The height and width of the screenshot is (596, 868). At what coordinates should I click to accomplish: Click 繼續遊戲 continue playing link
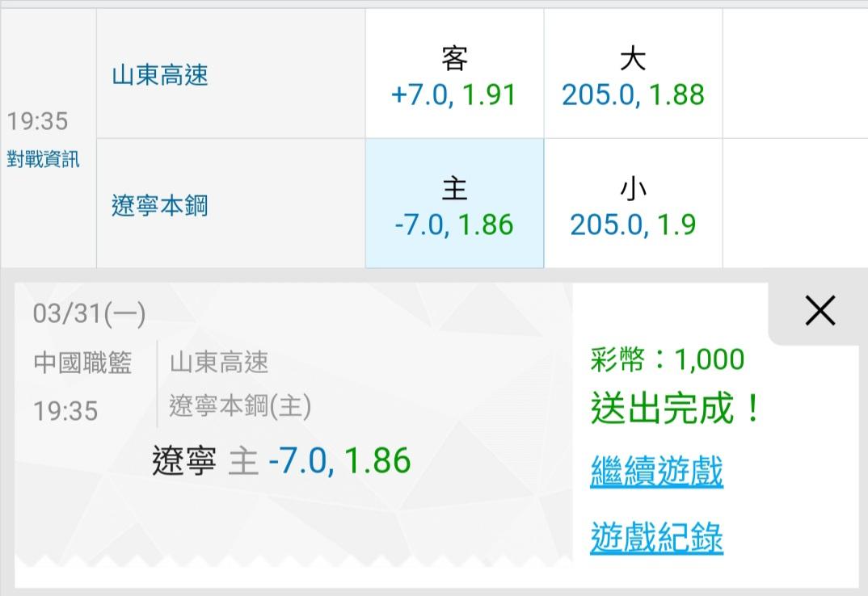(656, 471)
